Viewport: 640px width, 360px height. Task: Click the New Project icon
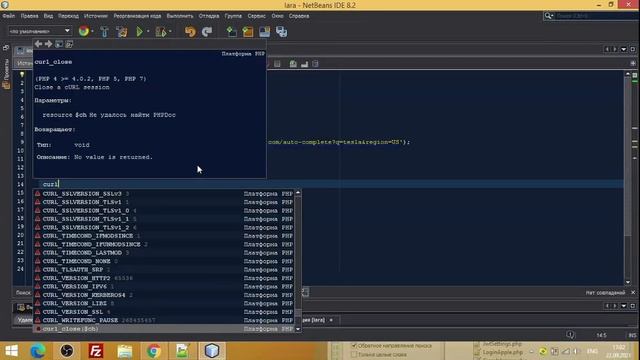coord(248,31)
